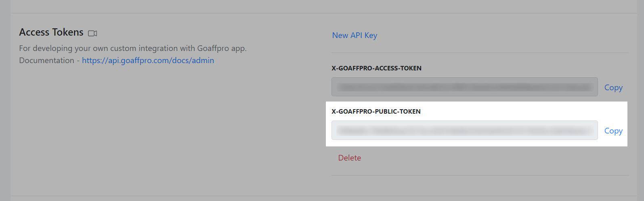Click the X-GOAFFPRO-PUBLIC-TOKEN label

click(x=376, y=112)
